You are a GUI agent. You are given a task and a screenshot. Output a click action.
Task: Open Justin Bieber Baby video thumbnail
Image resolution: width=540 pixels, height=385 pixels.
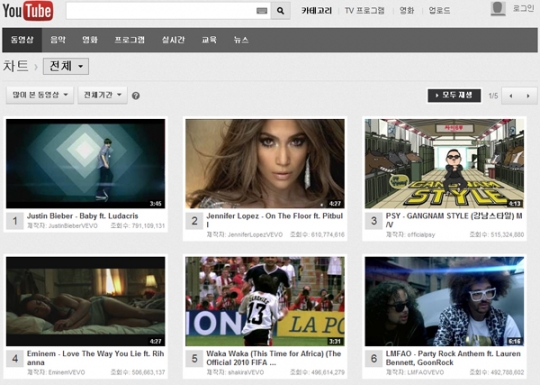[85, 164]
